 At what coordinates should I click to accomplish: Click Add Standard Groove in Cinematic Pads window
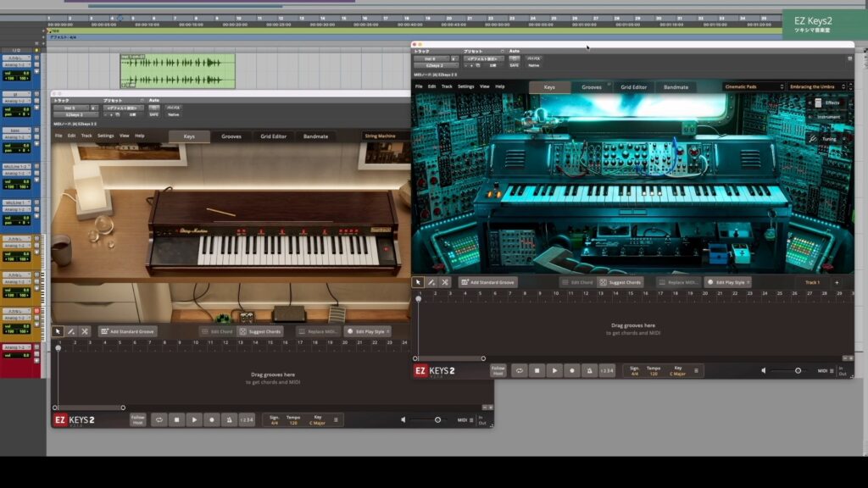click(487, 282)
